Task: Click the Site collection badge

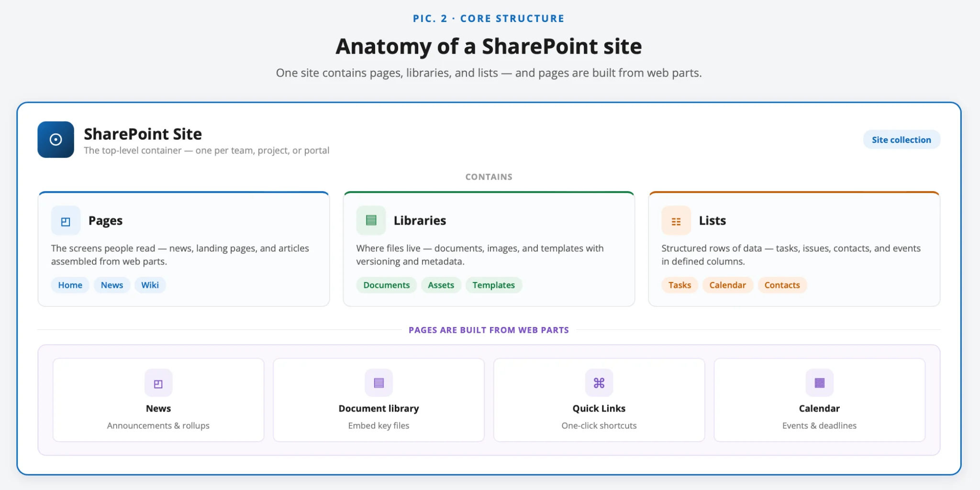Action: [x=902, y=140]
